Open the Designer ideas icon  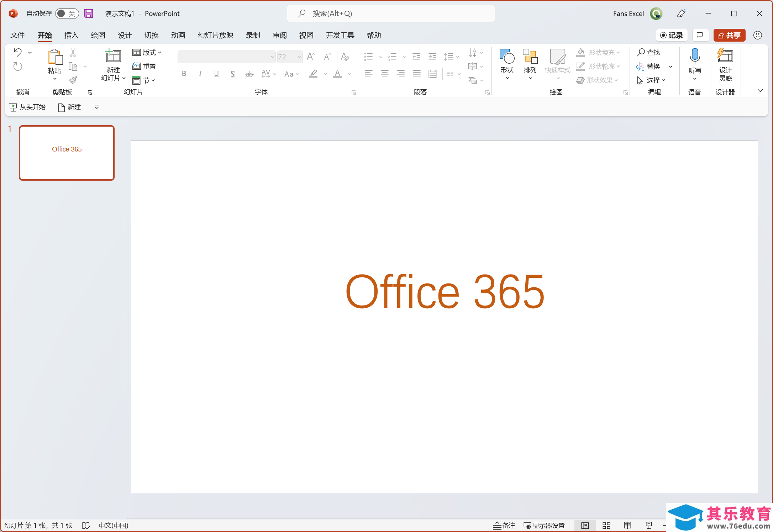click(x=725, y=55)
